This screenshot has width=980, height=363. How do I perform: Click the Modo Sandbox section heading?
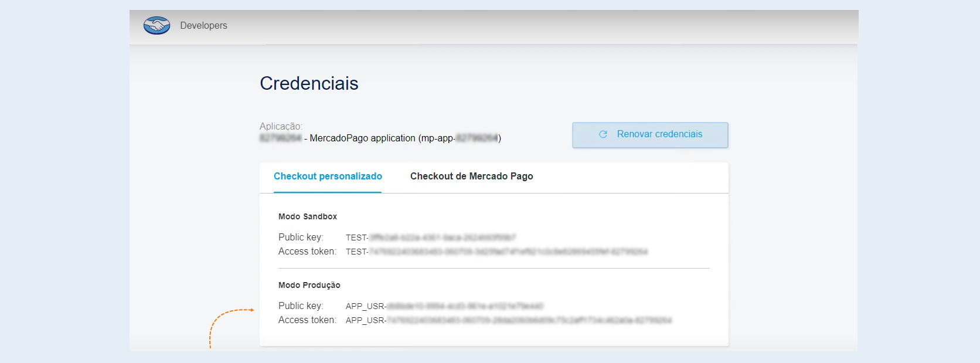point(308,216)
